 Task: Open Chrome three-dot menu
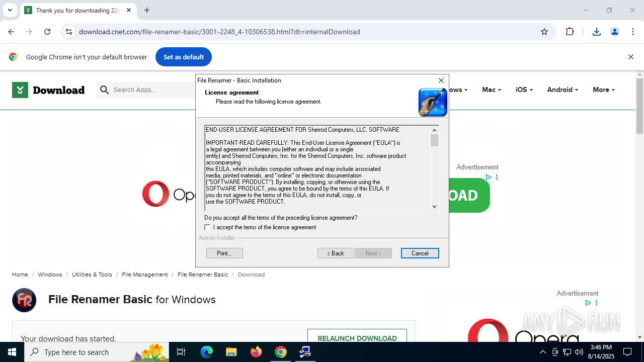point(633,32)
